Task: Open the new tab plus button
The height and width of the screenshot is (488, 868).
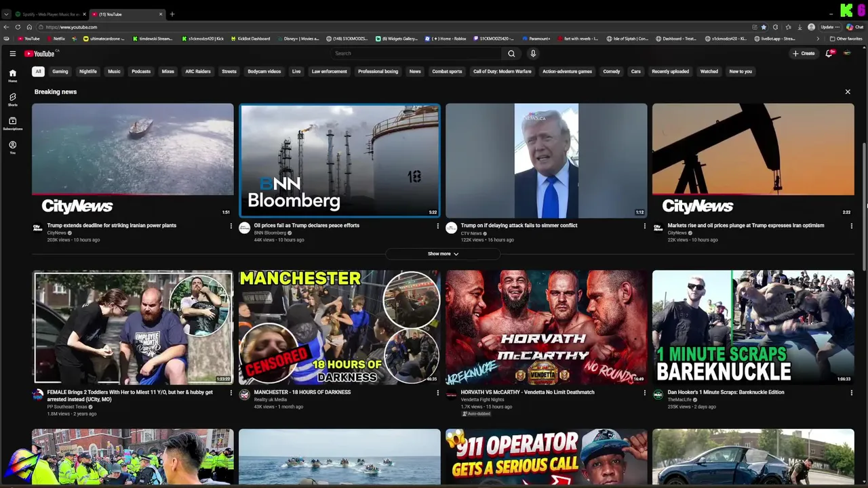Action: pos(172,14)
